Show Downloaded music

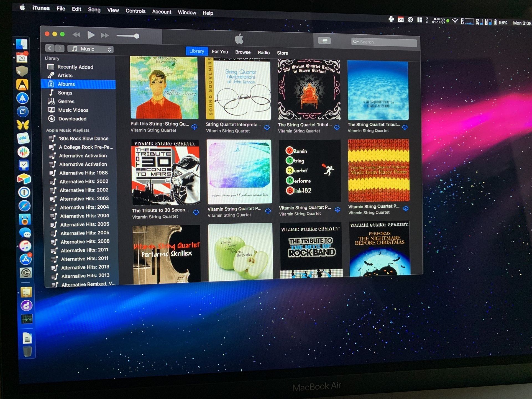73,119
